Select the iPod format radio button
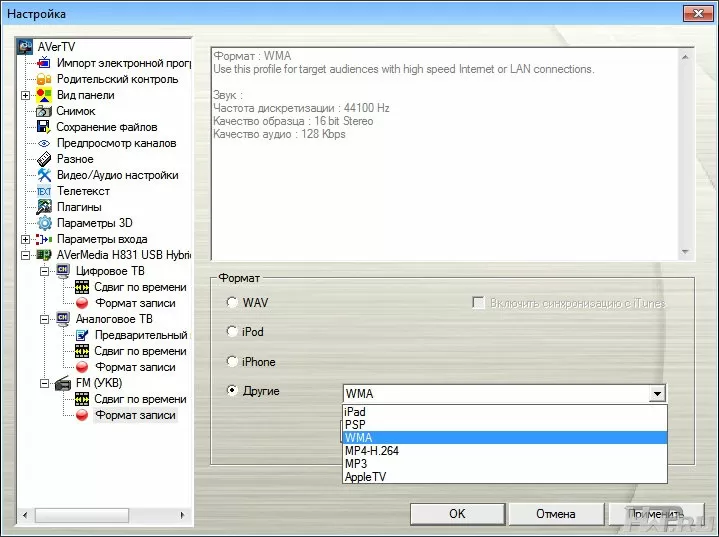The image size is (719, 537). [x=232, y=332]
